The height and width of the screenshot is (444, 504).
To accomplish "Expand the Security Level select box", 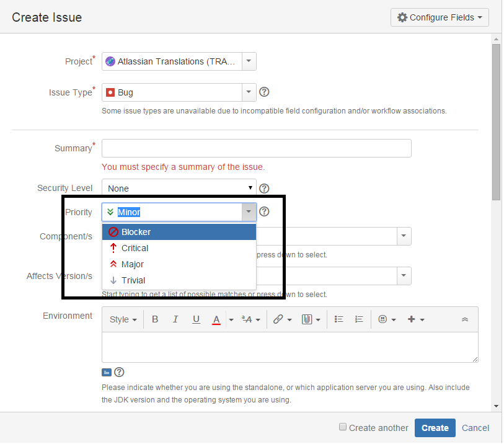I will (x=179, y=189).
